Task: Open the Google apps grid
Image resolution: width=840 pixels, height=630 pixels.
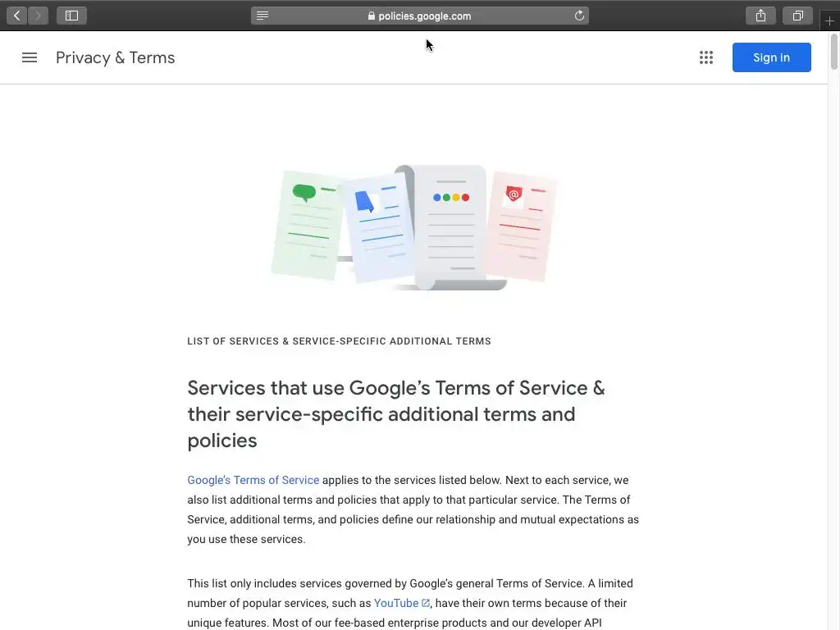Action: pyautogui.click(x=706, y=57)
